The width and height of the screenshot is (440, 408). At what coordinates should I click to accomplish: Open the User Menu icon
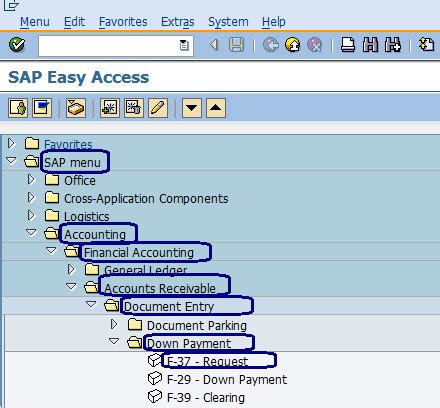[18, 108]
